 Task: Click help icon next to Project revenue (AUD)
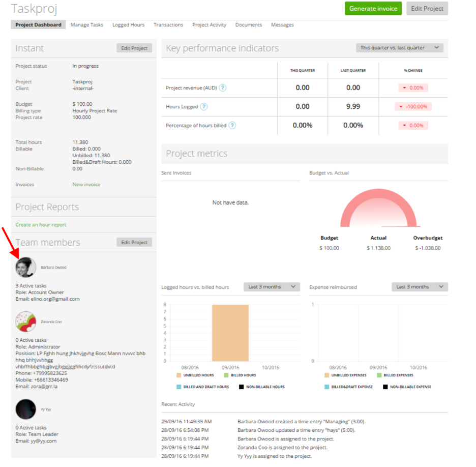pyautogui.click(x=223, y=87)
